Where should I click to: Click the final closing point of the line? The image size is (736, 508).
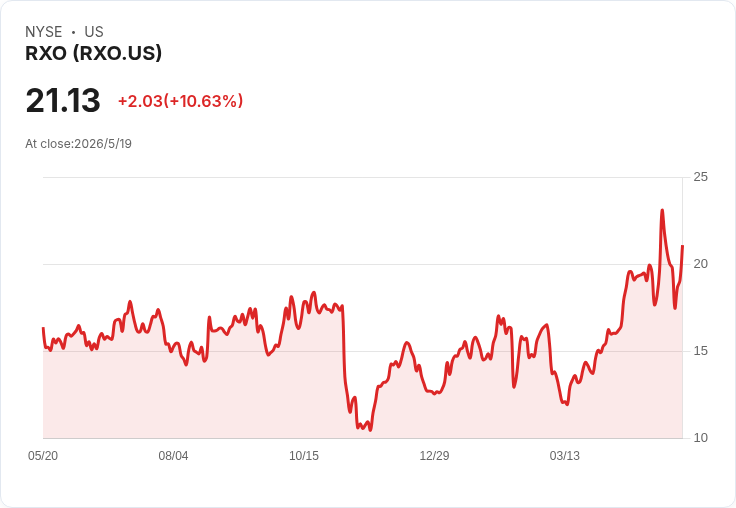pos(682,246)
